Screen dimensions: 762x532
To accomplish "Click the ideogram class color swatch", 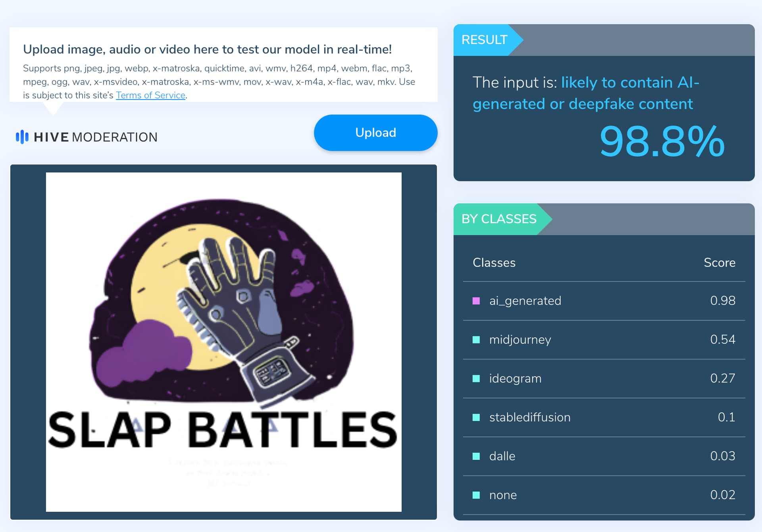I will (476, 378).
